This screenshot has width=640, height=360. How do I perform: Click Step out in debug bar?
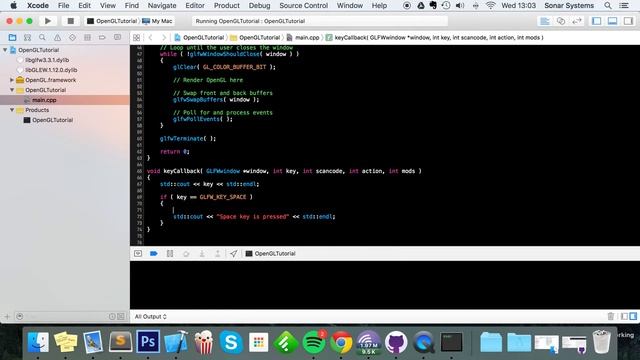pyautogui.click(x=218, y=253)
